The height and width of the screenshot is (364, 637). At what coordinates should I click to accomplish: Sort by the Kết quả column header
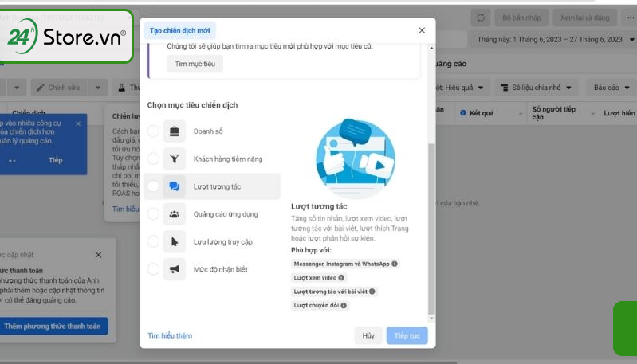(x=482, y=113)
